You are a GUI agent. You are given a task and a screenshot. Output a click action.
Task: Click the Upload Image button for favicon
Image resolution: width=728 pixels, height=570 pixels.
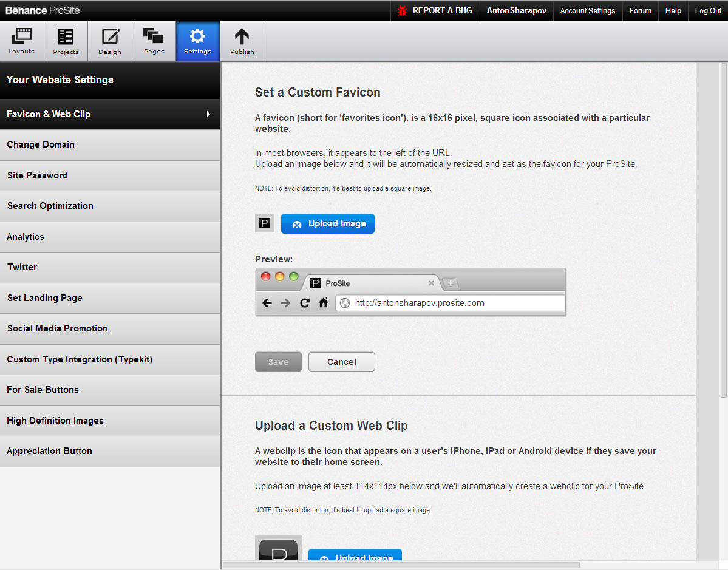[x=328, y=223]
